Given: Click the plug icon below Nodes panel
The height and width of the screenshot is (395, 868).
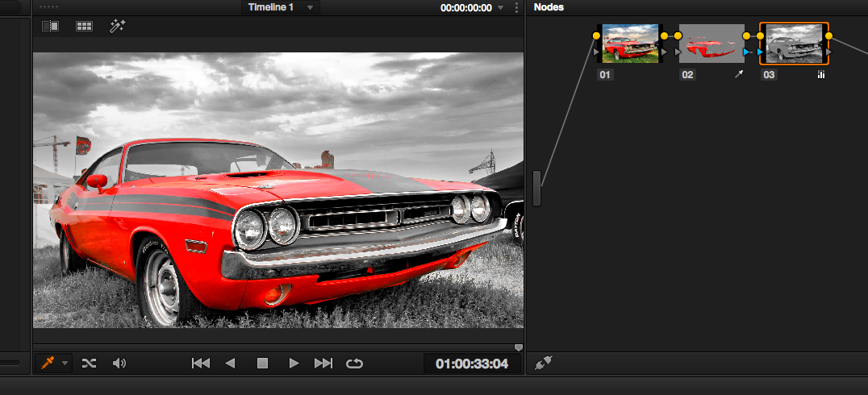Looking at the screenshot, I should [x=544, y=364].
